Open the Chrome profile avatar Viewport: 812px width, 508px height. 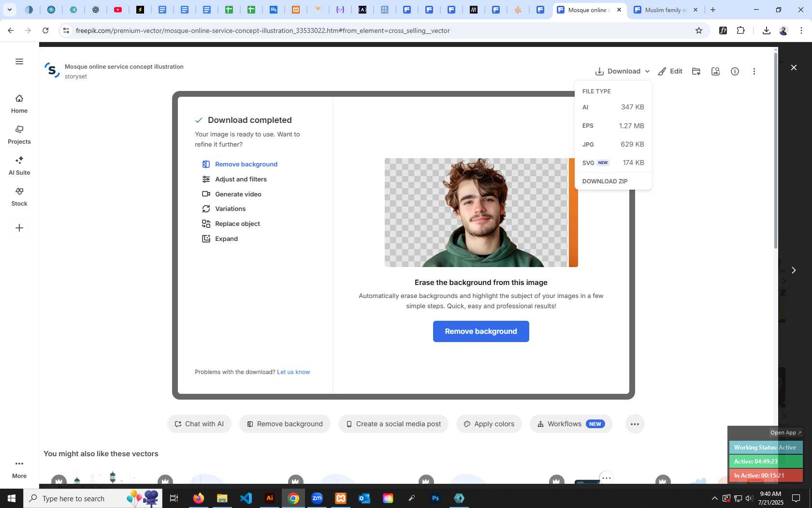(783, 30)
